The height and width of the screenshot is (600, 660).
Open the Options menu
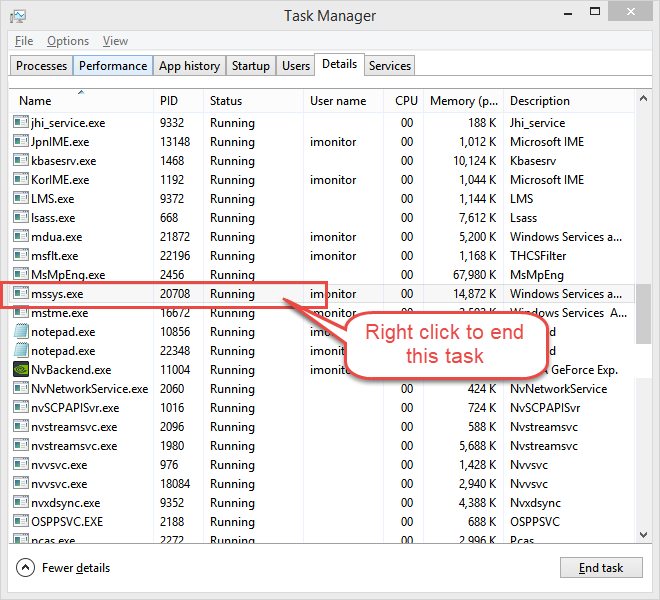click(68, 41)
